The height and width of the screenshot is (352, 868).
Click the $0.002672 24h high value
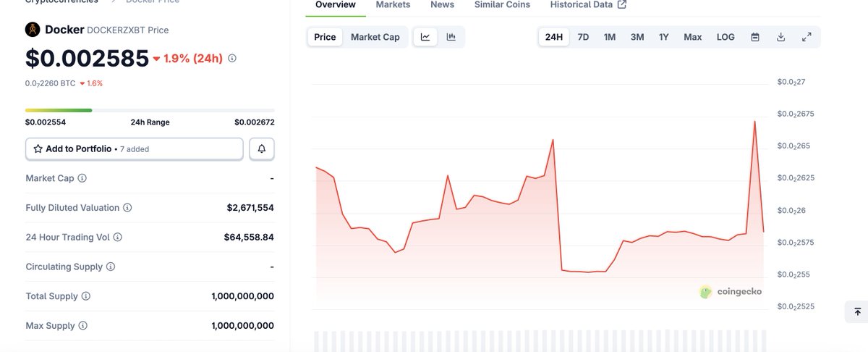tap(255, 122)
